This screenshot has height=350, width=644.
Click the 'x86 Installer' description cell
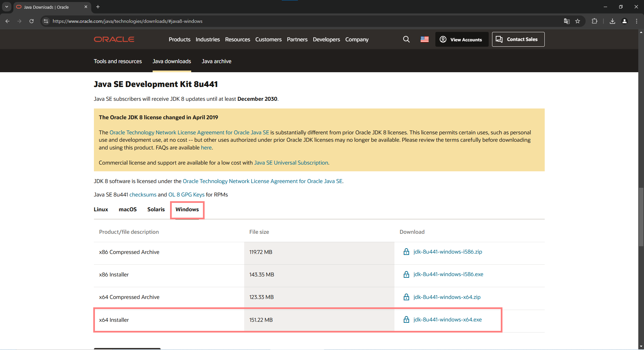point(114,274)
